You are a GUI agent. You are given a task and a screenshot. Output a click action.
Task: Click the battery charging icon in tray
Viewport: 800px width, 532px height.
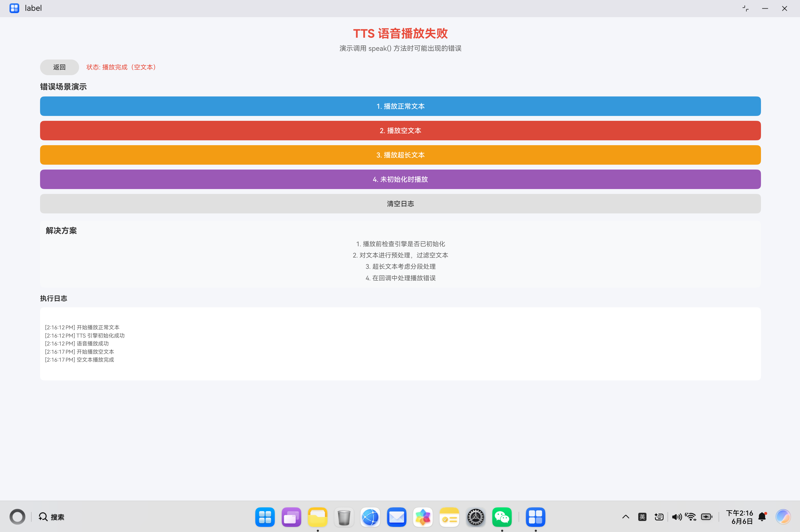[707, 517]
